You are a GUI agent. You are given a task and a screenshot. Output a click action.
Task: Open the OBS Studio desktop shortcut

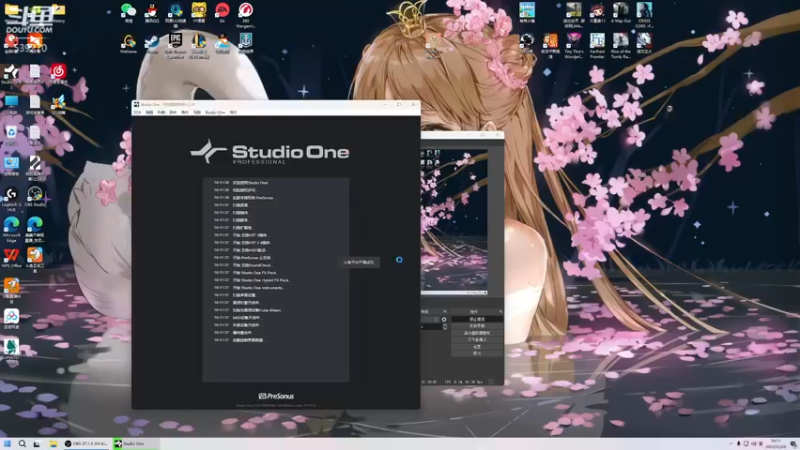point(35,194)
